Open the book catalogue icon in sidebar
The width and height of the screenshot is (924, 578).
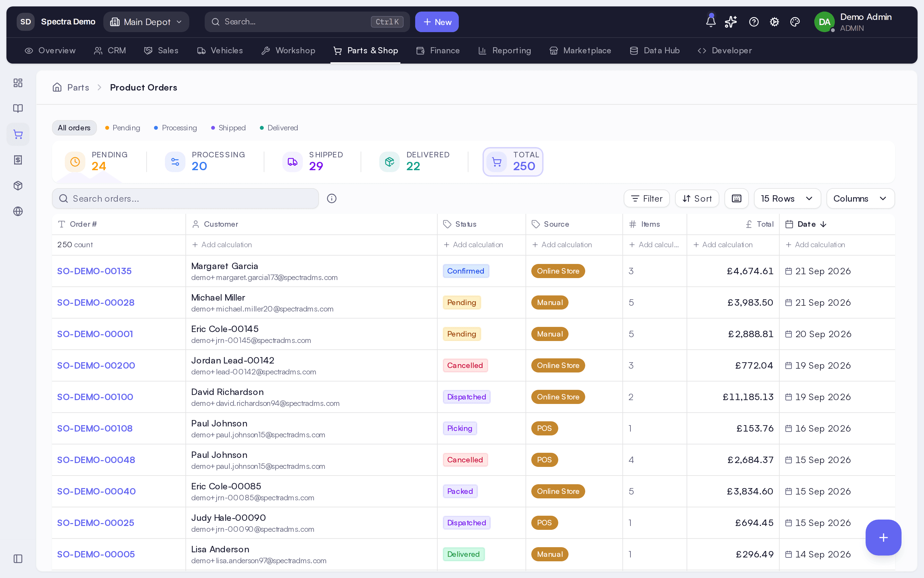(18, 109)
